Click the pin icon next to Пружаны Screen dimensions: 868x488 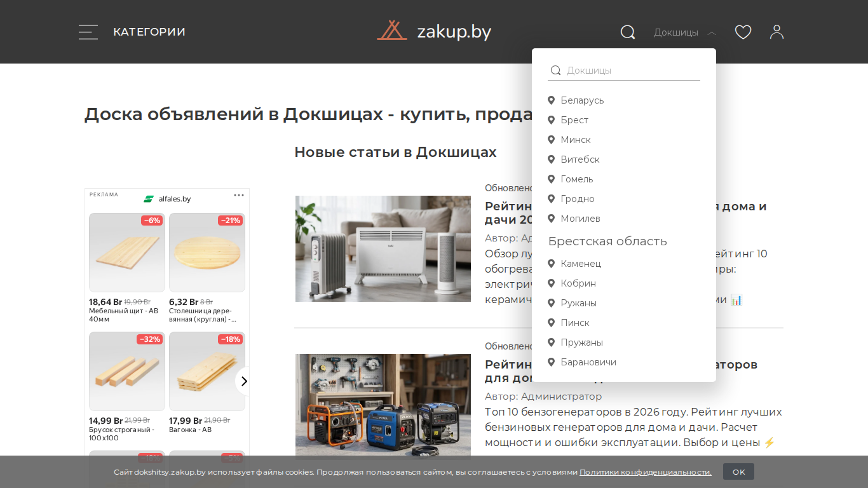pos(552,342)
